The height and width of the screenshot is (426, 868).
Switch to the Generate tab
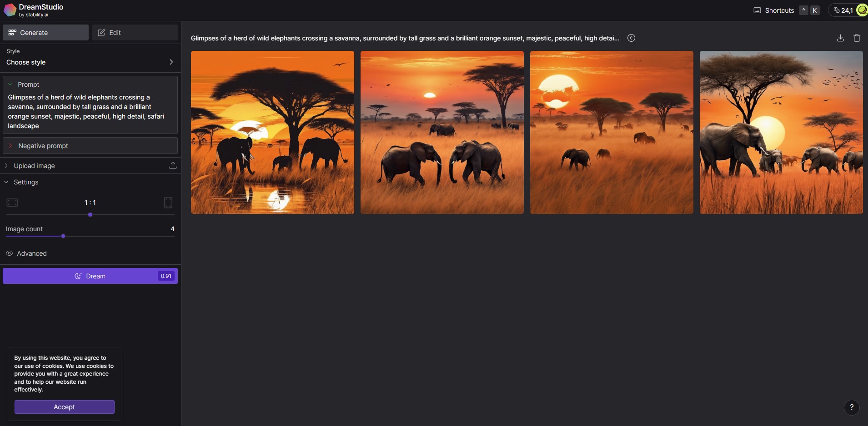pyautogui.click(x=45, y=33)
